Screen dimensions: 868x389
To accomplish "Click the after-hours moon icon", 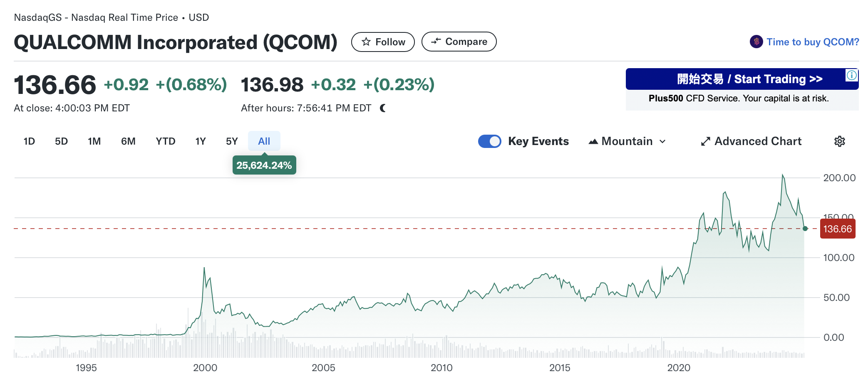I will coord(383,108).
